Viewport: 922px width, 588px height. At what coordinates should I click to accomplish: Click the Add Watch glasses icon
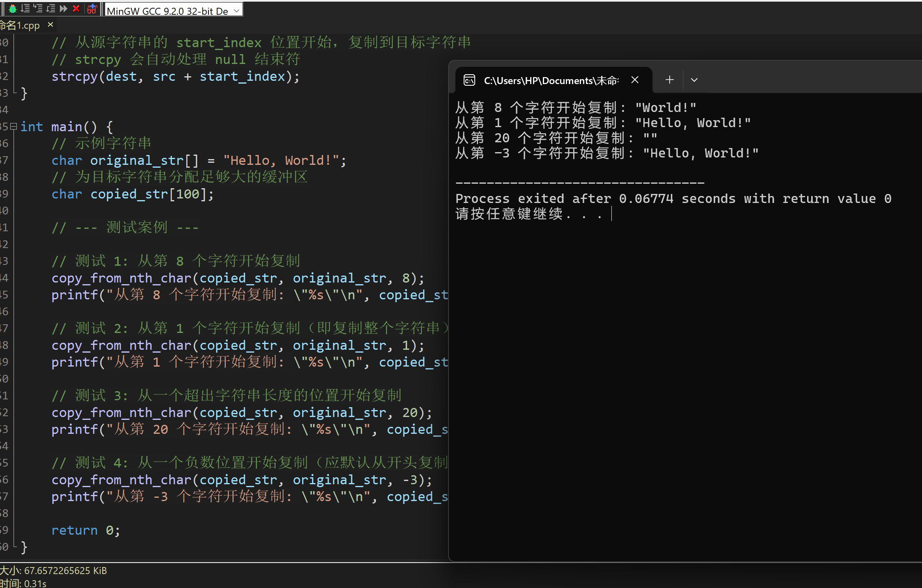[x=92, y=9]
